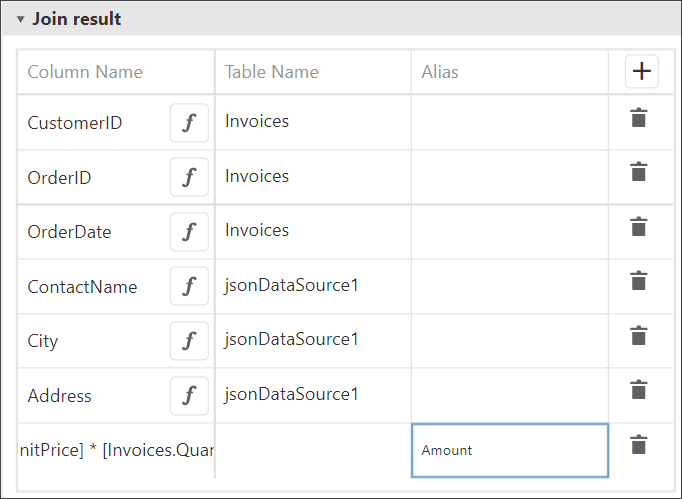
Task: Collapse the Join result section
Action: click(x=20, y=19)
